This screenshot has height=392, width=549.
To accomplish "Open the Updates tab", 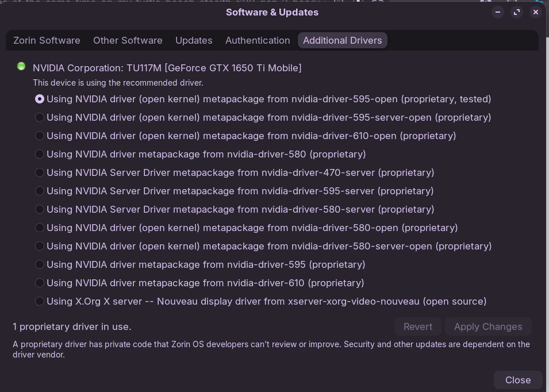I will 194,40.
